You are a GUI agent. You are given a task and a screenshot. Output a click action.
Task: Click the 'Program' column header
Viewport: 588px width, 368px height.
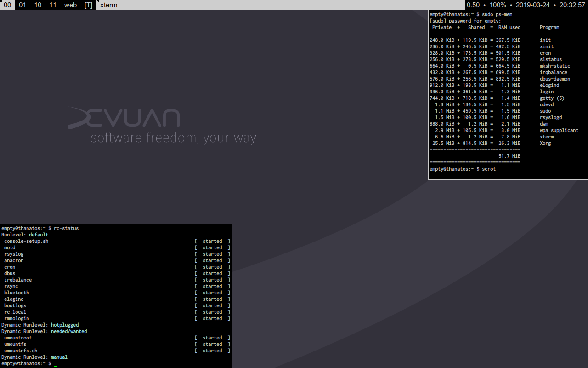[x=549, y=27]
